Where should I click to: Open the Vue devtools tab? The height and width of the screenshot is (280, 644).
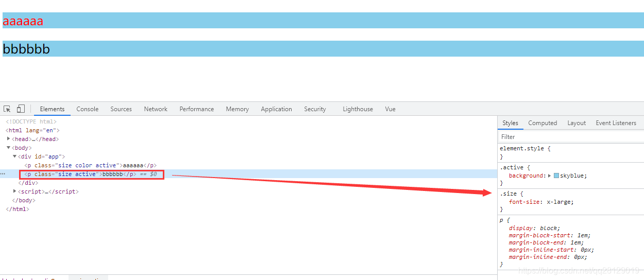pos(390,109)
